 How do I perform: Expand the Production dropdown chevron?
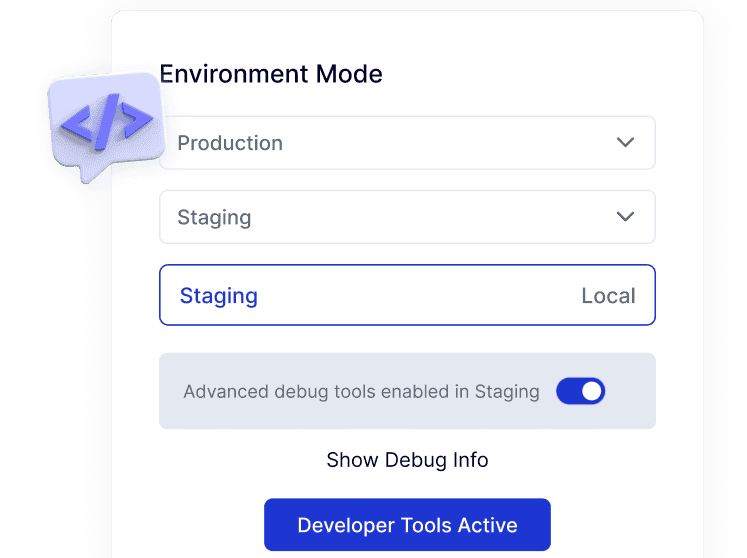[625, 142]
